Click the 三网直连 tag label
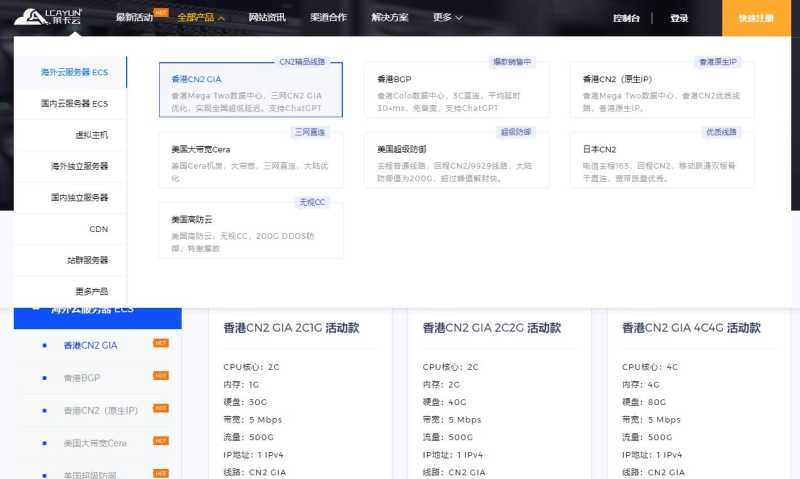Viewport: 800px width, 479px height. pos(310,132)
